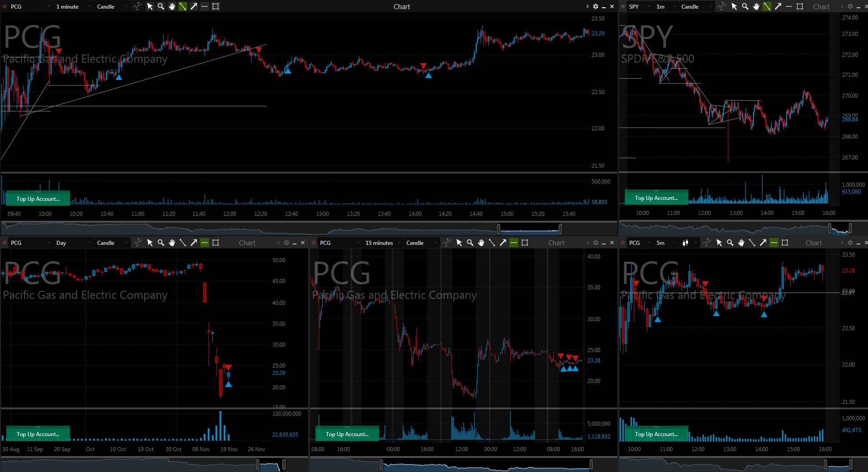Click the Chart title of SPY panel
This screenshot has height=472, width=868.
point(821,6)
